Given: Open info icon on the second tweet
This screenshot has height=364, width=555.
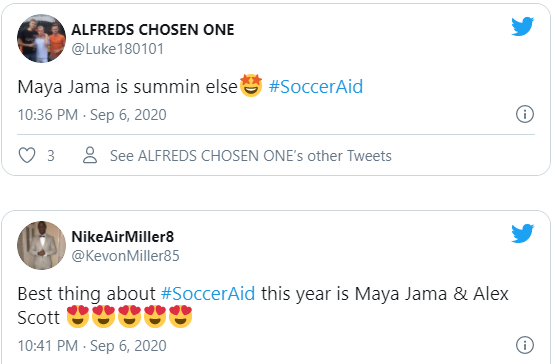Looking at the screenshot, I should [525, 345].
